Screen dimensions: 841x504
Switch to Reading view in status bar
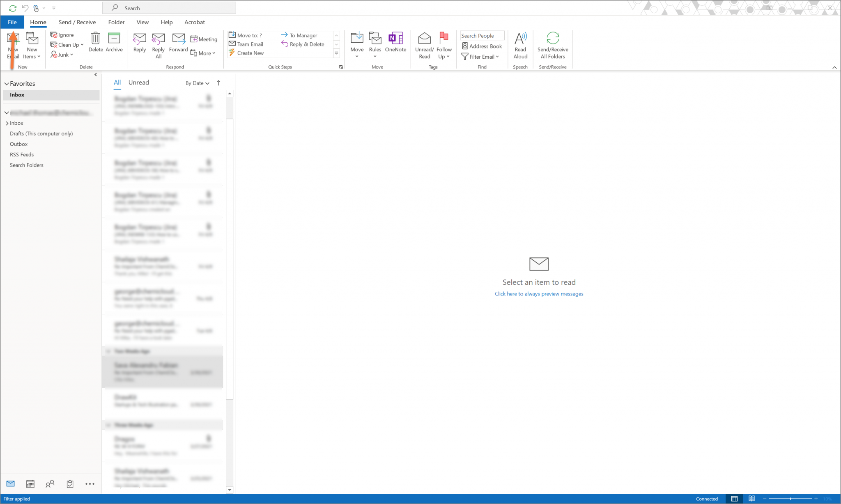[751, 499]
